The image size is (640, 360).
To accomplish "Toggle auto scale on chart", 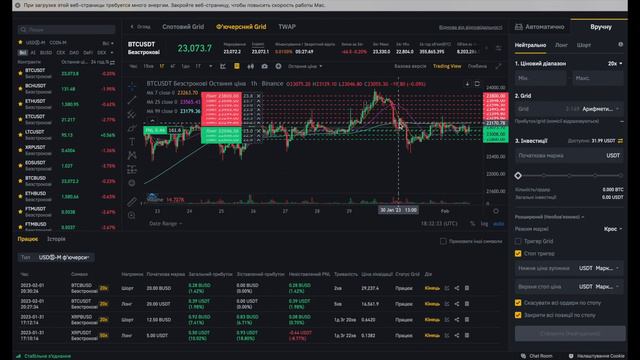I will tap(498, 224).
